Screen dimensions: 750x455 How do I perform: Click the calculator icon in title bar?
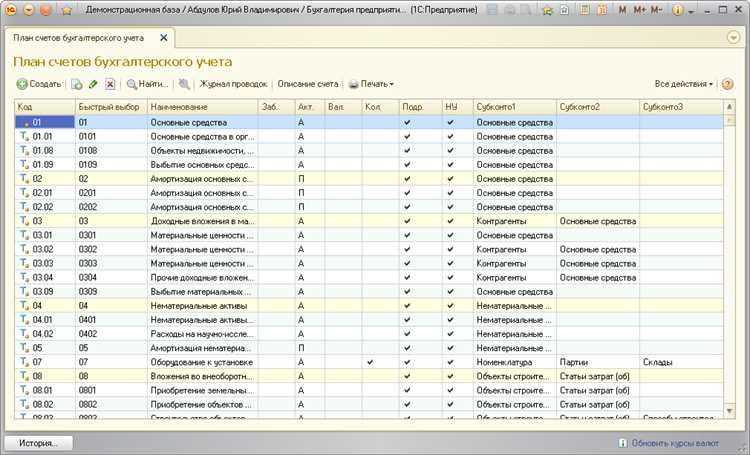point(585,10)
